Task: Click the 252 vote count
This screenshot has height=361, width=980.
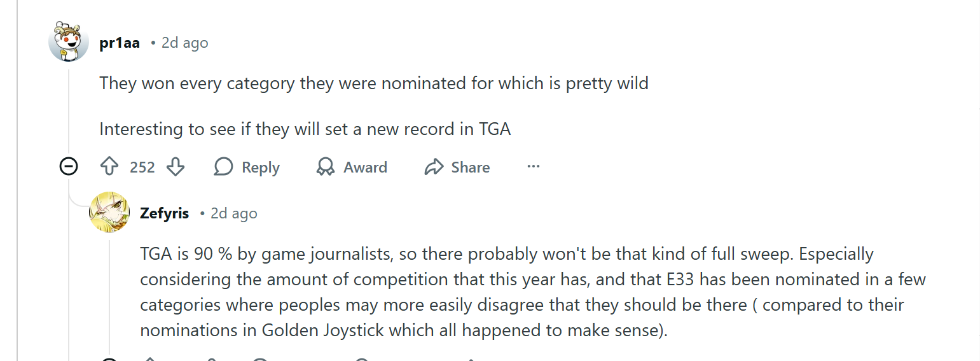Action: point(142,167)
